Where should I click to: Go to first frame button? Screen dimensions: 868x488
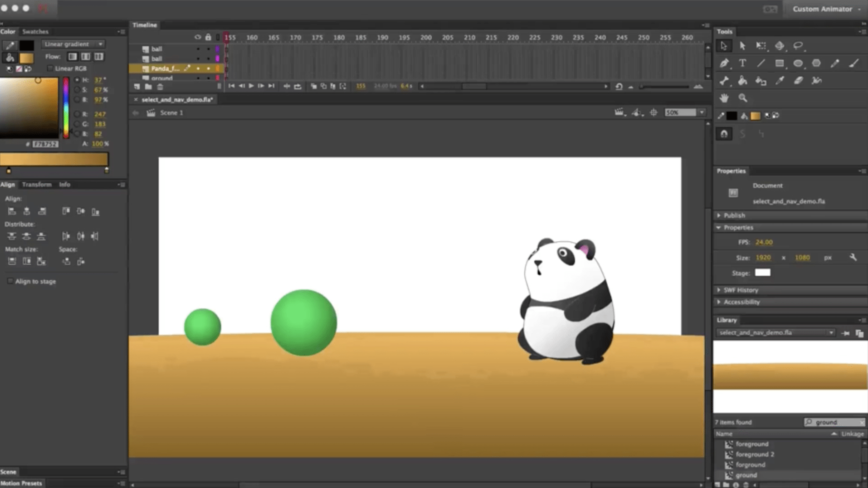231,86
